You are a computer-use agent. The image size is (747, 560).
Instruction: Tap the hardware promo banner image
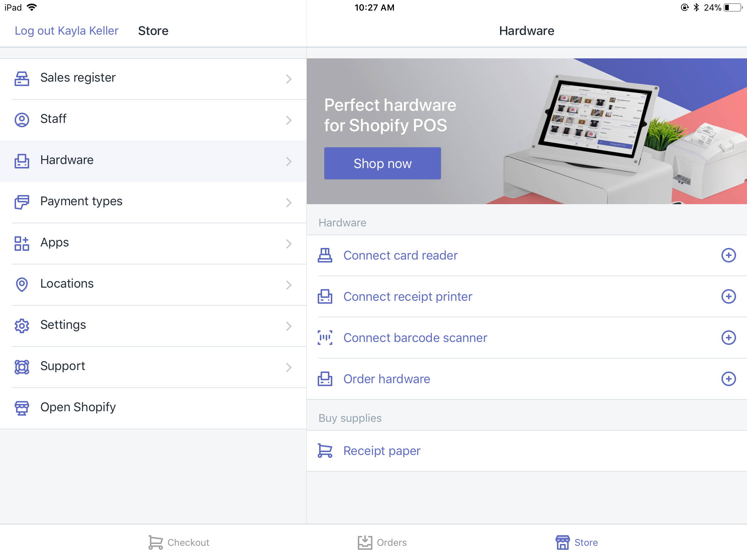527,131
